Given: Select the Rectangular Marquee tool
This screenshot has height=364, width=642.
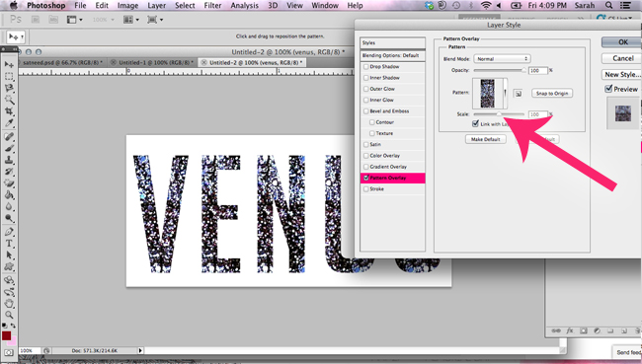Looking at the screenshot, I should coord(9,76).
